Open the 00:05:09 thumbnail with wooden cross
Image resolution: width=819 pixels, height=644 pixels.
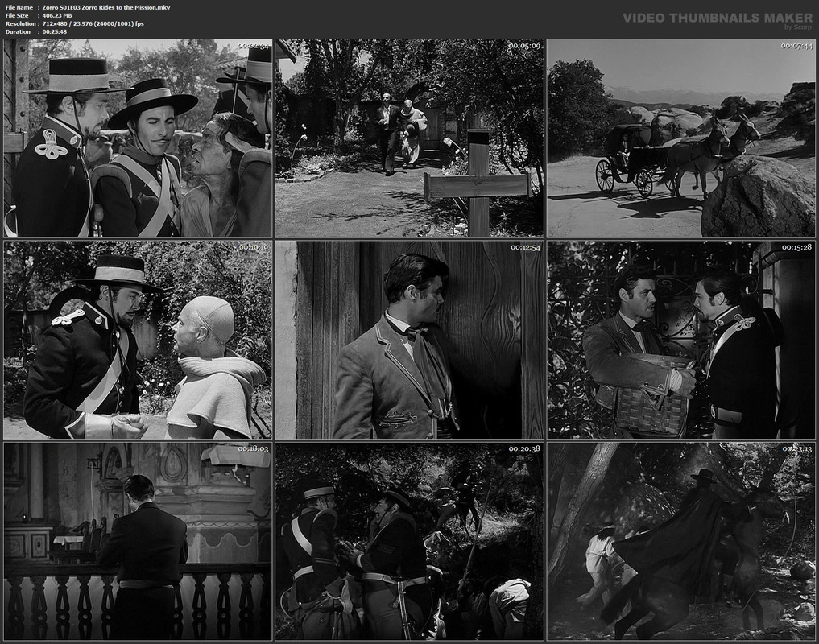409,138
